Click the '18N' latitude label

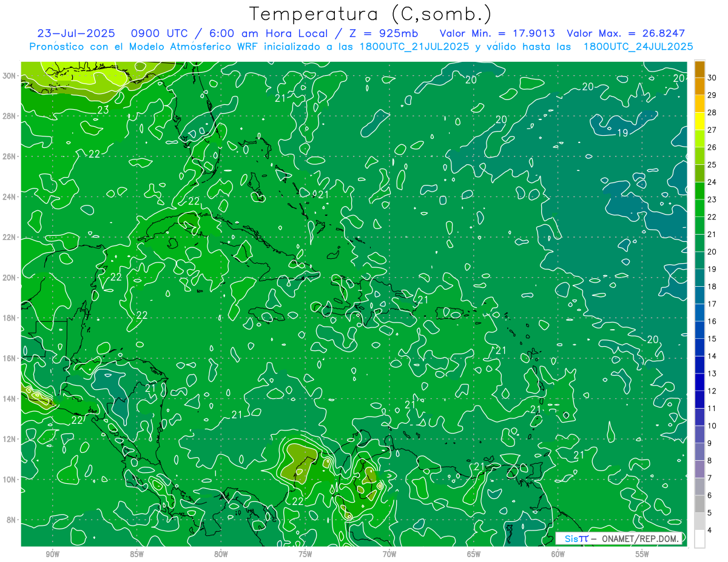[x=9, y=318]
